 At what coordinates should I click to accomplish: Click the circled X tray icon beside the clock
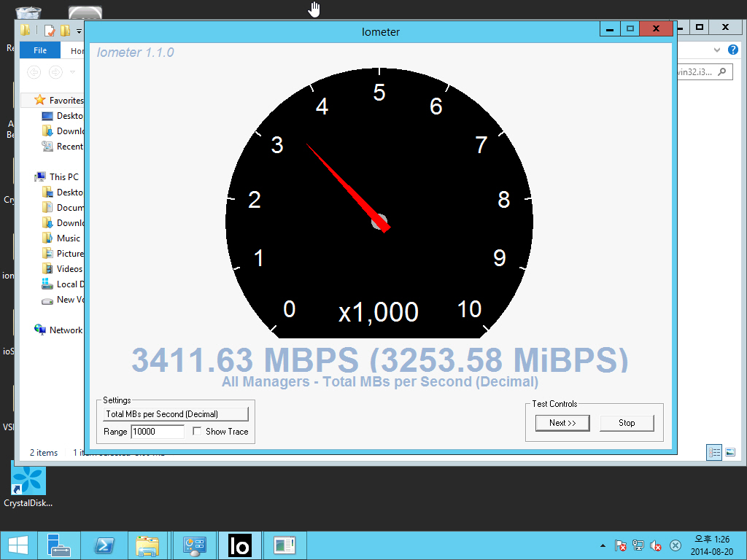click(x=675, y=545)
